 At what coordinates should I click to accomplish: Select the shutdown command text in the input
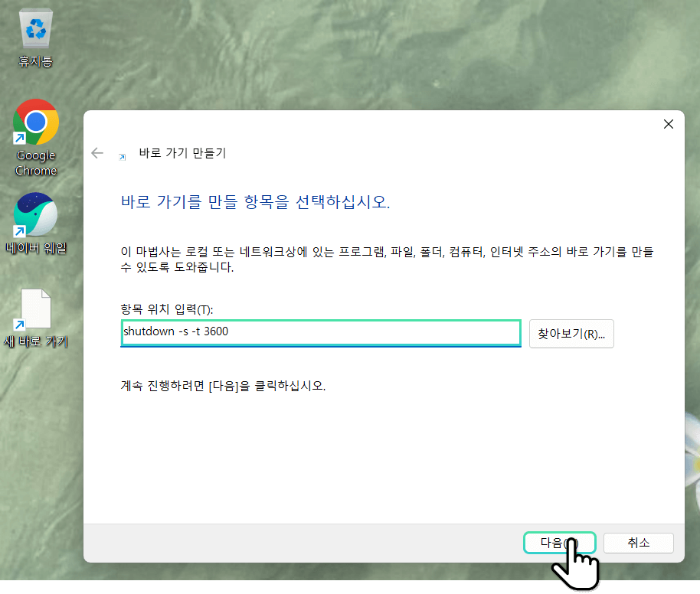pyautogui.click(x=178, y=333)
